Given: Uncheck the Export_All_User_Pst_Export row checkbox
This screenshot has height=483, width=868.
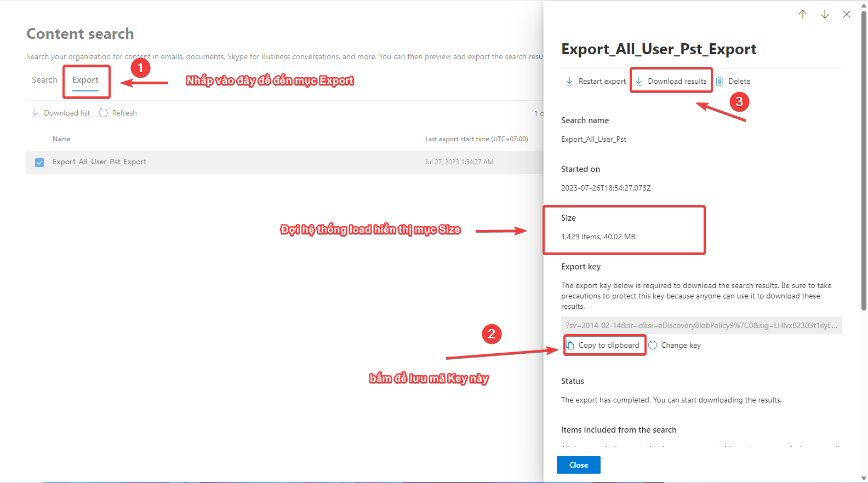Looking at the screenshot, I should [x=39, y=162].
